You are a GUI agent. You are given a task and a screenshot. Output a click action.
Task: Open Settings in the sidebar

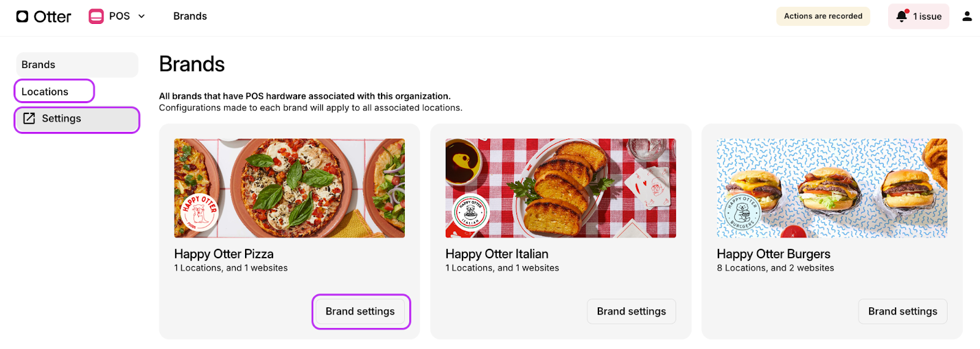pyautogui.click(x=77, y=119)
